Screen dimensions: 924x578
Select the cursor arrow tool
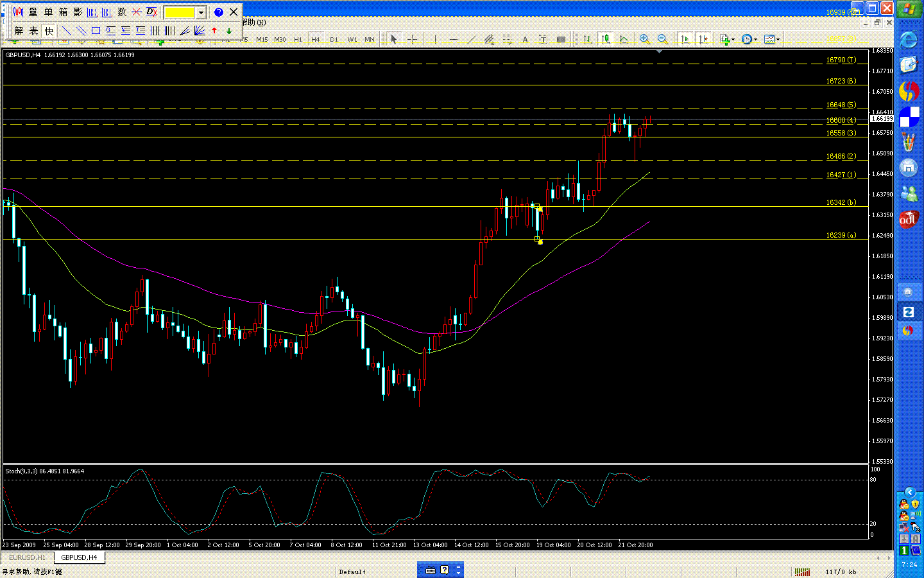tap(394, 40)
